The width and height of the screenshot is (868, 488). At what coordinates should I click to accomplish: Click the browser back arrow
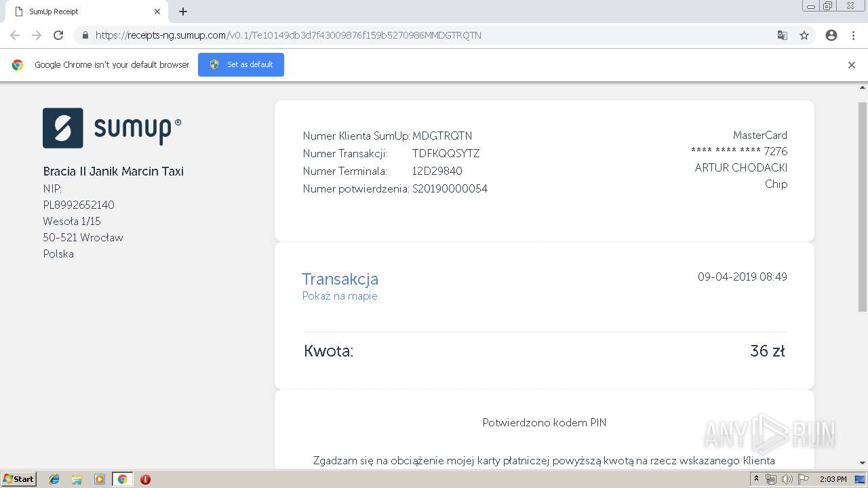tap(15, 35)
